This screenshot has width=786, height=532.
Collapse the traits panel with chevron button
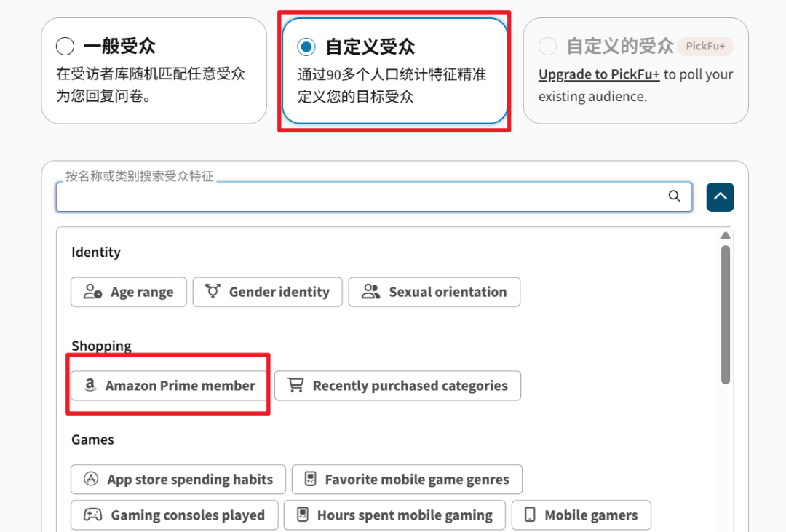pyautogui.click(x=720, y=197)
